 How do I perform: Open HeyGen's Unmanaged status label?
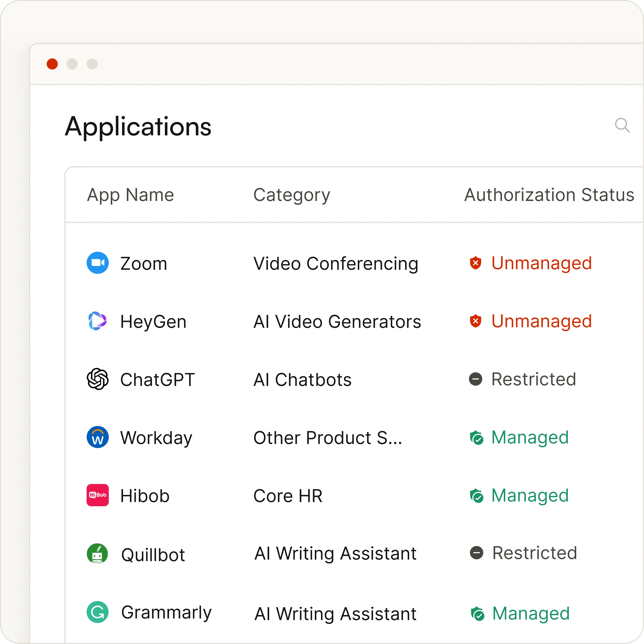(541, 321)
